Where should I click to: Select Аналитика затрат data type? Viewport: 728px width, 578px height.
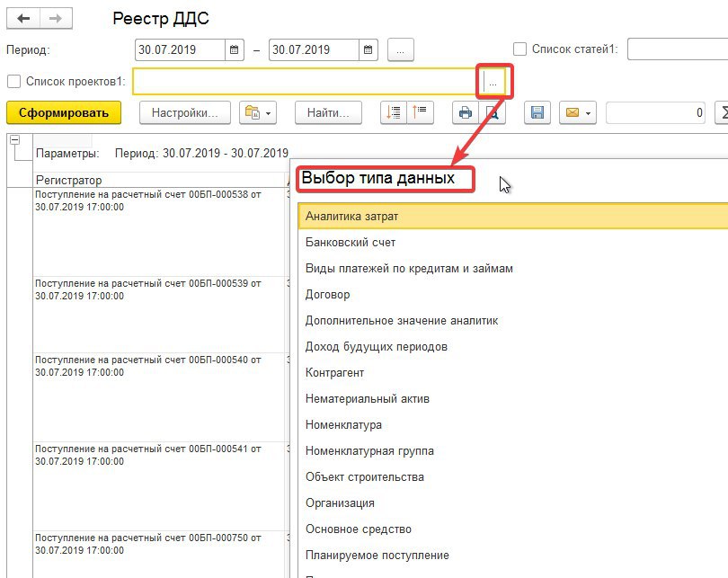(512, 217)
